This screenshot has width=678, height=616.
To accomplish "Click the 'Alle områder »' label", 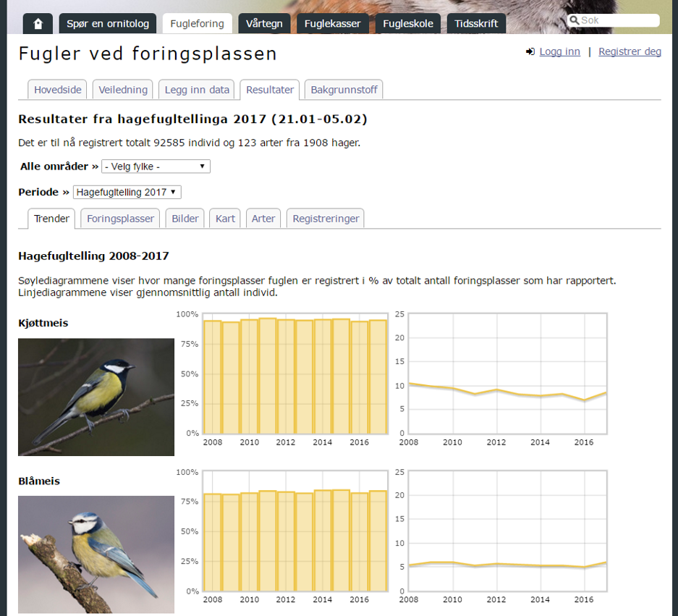I will point(59,166).
